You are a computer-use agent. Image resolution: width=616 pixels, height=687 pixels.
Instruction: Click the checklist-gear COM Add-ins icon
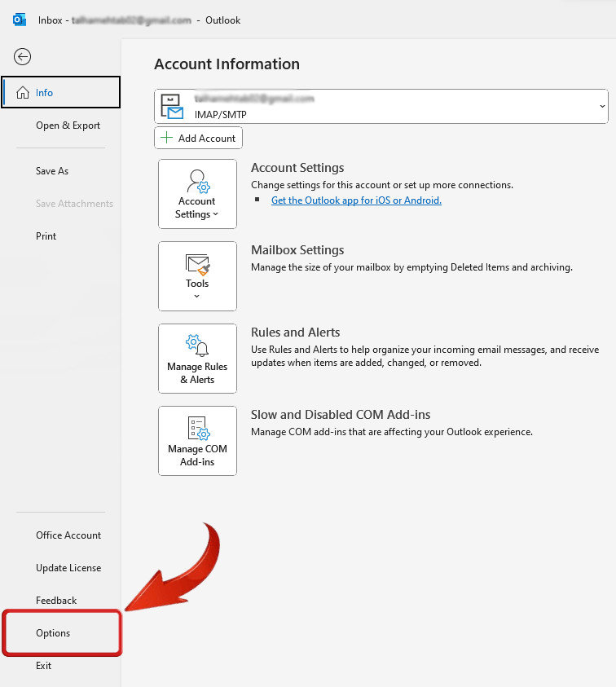click(x=199, y=428)
